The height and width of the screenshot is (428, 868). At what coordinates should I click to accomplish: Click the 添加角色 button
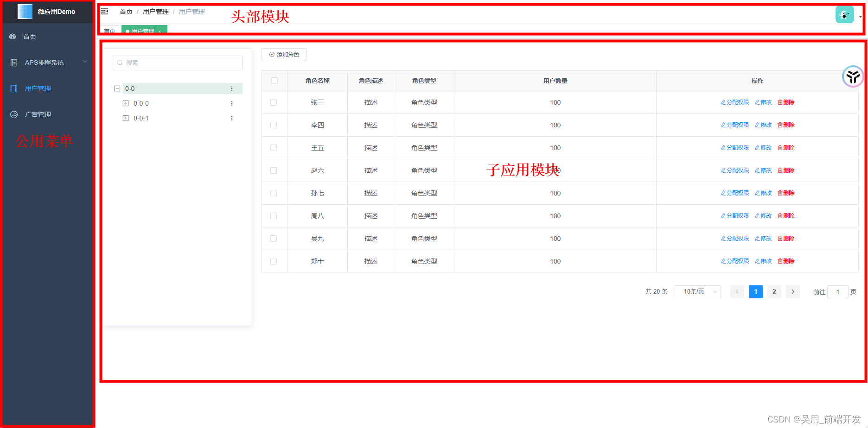coord(284,55)
